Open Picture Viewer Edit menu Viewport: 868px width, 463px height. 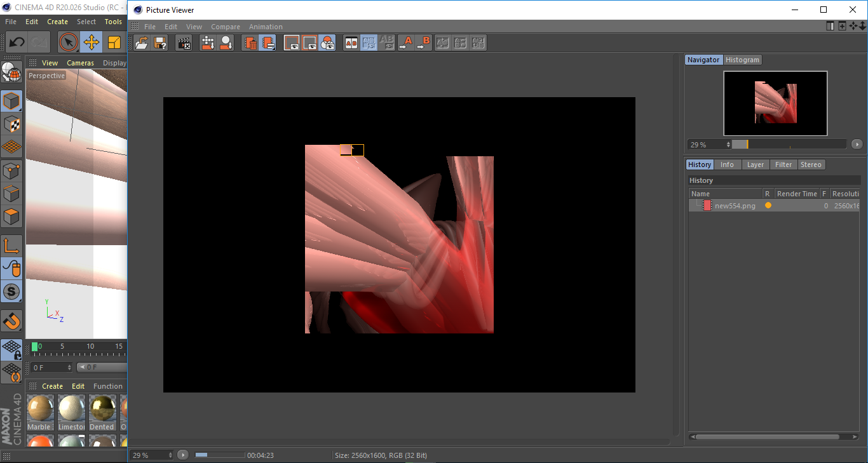pos(171,27)
